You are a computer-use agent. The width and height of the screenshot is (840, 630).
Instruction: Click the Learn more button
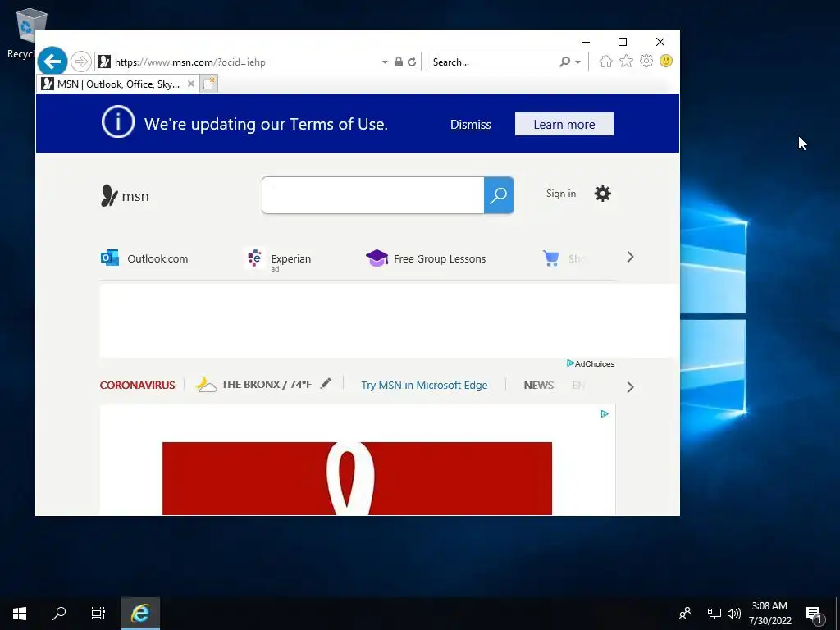pos(564,125)
